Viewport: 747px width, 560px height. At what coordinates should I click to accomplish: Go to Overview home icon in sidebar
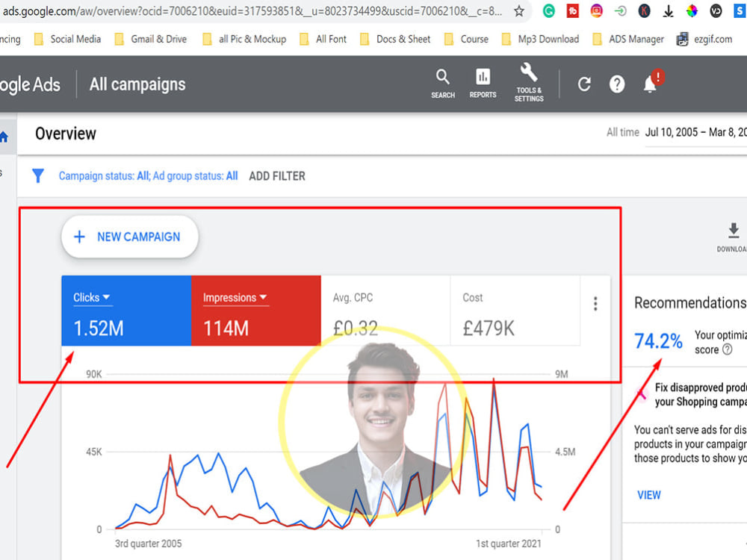[4, 137]
